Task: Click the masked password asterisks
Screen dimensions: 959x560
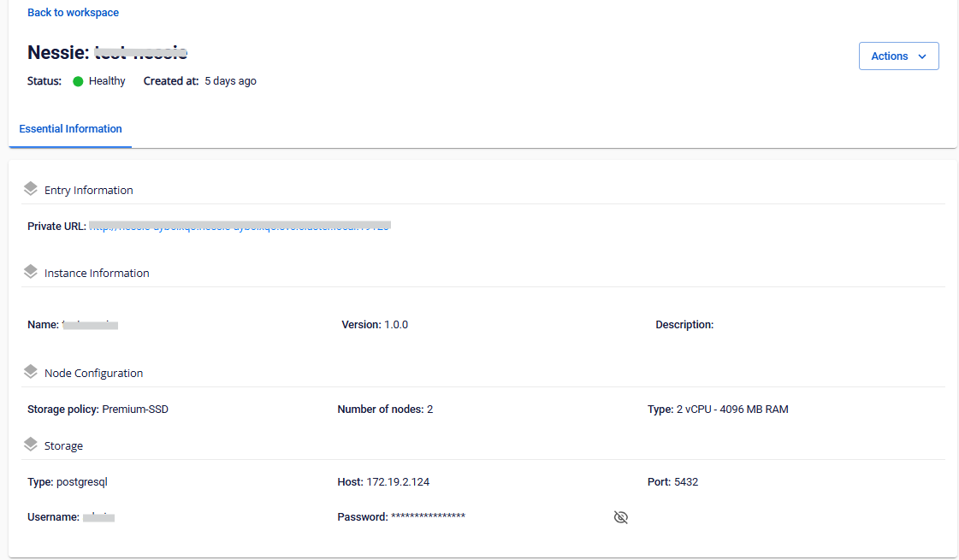Action: (428, 516)
